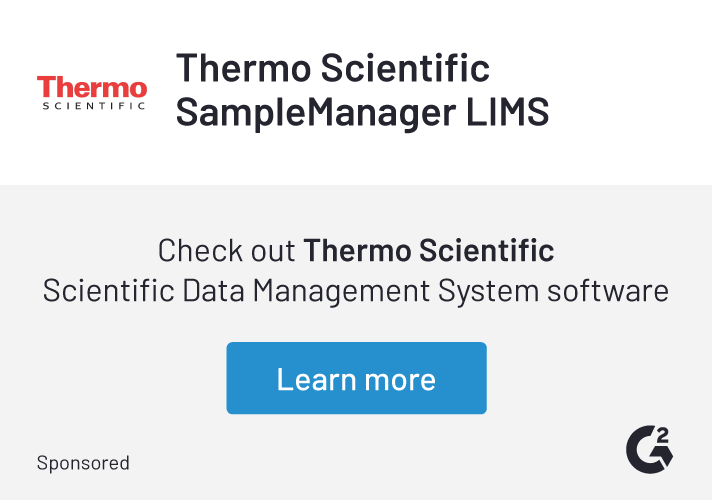Open the first headline line Thermo Scientific

(333, 68)
